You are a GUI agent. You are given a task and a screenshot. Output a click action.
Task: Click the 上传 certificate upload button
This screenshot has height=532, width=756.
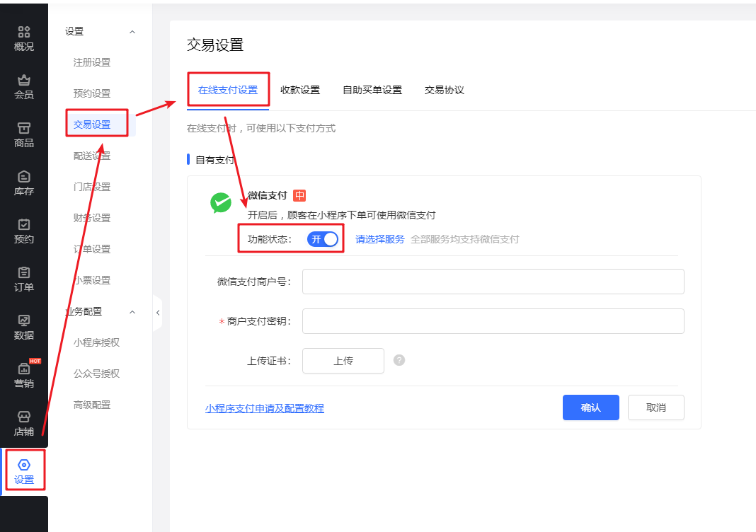coord(343,361)
